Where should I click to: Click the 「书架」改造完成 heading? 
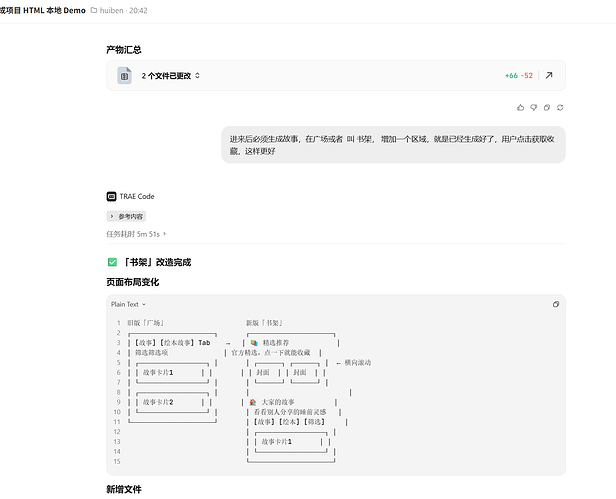(x=158, y=262)
